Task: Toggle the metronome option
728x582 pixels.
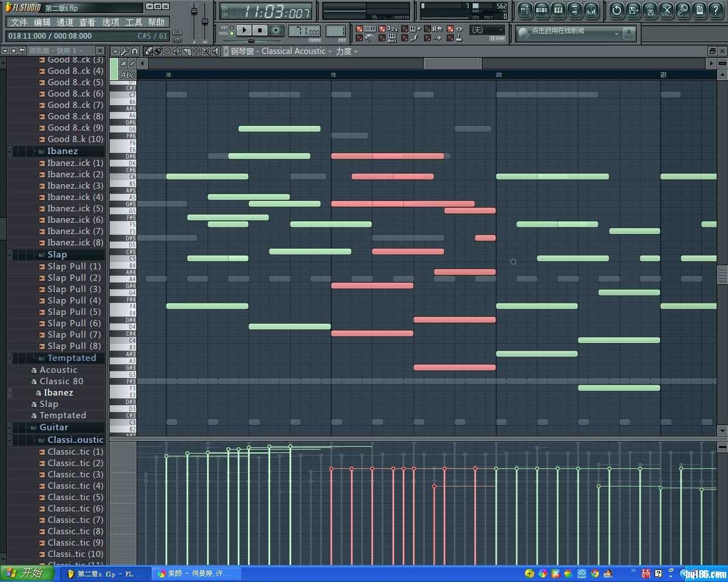Action: 365,38
